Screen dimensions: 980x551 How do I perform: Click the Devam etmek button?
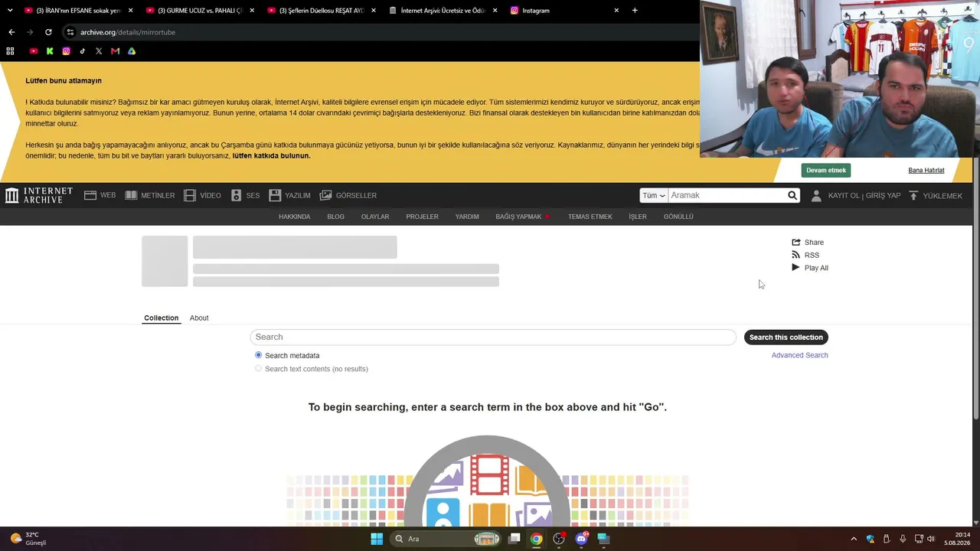click(x=826, y=171)
